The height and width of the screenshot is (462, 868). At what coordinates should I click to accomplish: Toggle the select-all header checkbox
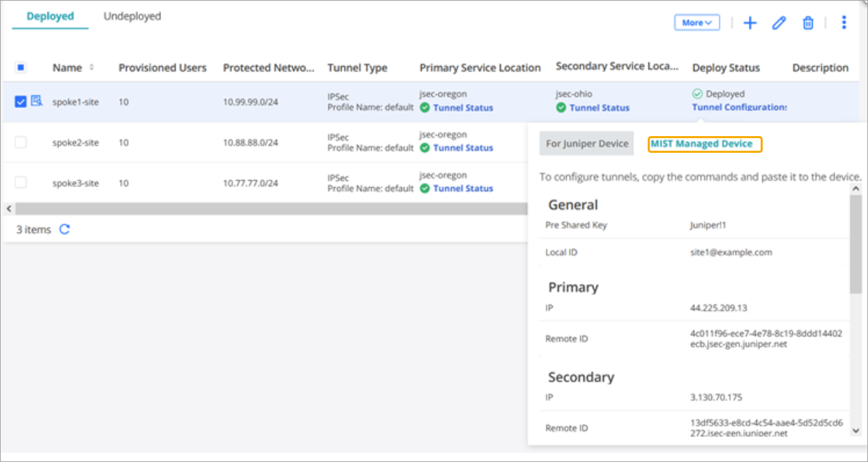(x=20, y=68)
